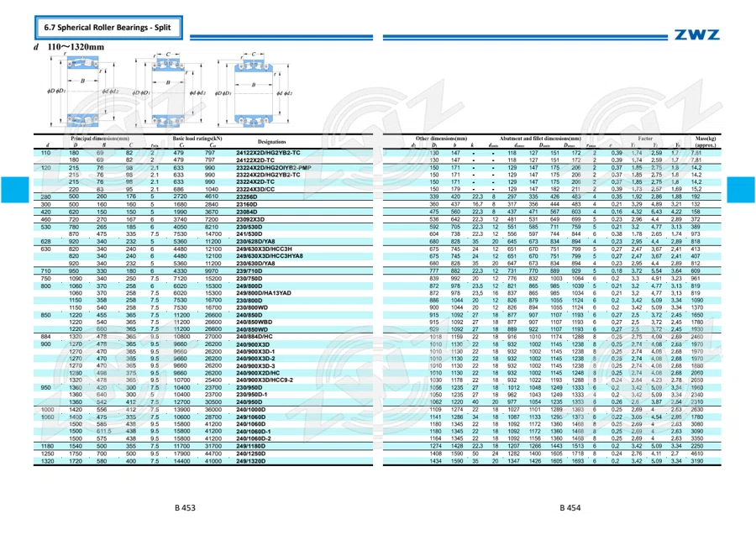Select the blue tab on the right page edge
Image resolution: width=756 pixels, height=535 pixels.
pos(741,190)
